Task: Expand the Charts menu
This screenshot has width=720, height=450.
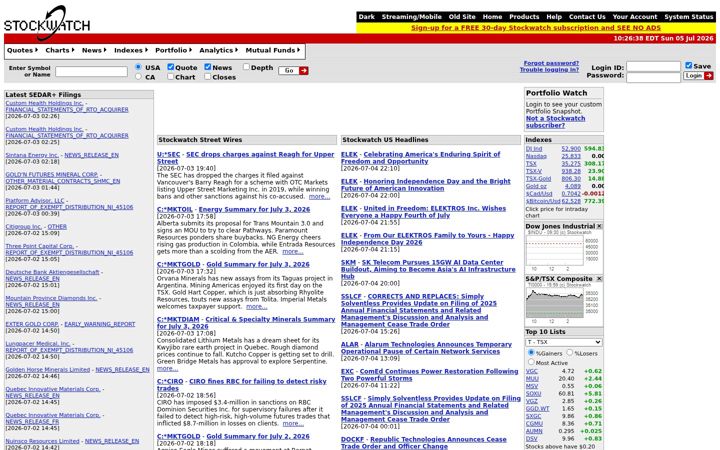Action: point(60,51)
